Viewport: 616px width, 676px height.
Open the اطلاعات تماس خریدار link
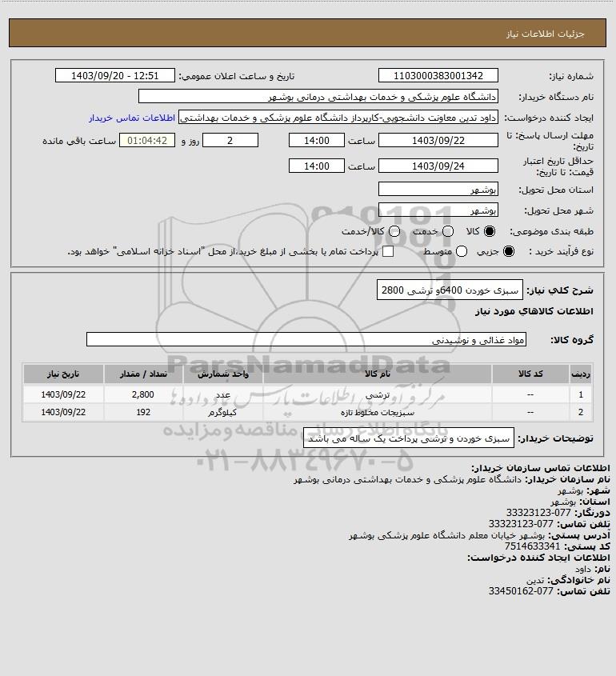point(132,118)
